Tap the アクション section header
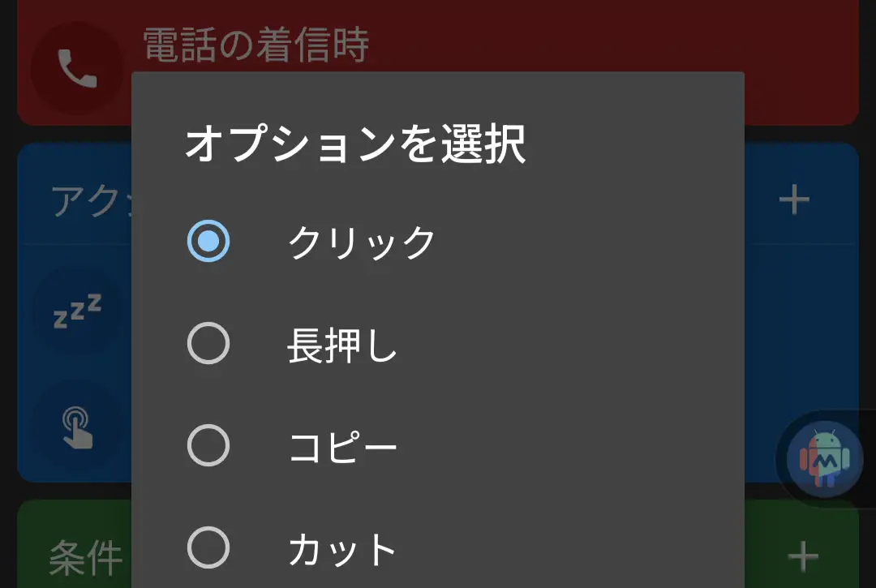This screenshot has width=876, height=588. point(85,200)
